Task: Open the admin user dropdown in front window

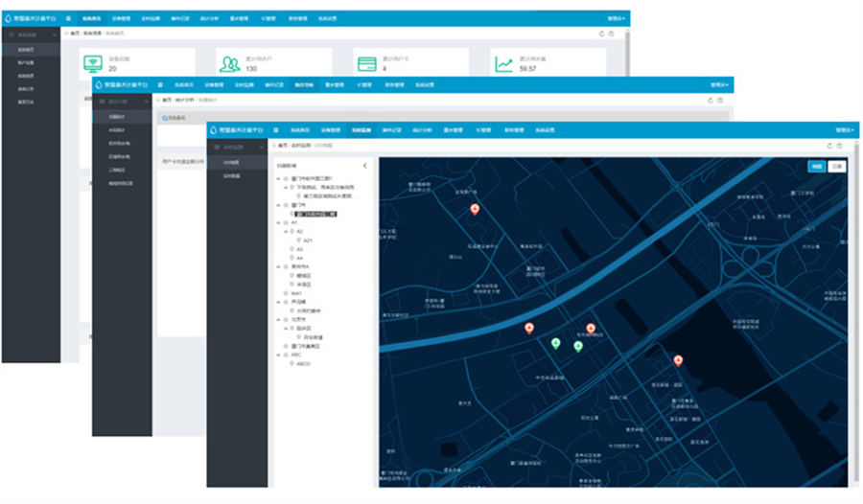Action: tap(843, 128)
